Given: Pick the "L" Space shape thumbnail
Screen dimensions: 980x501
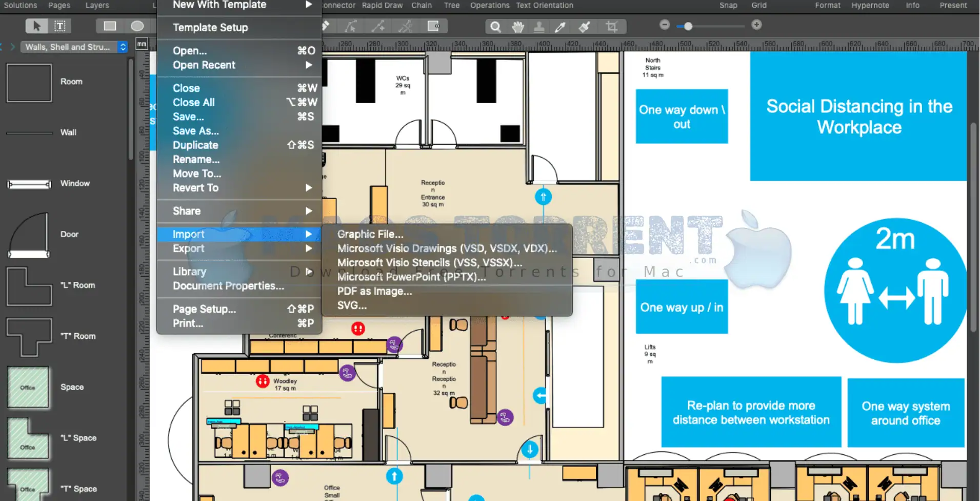Looking at the screenshot, I should coord(28,438).
